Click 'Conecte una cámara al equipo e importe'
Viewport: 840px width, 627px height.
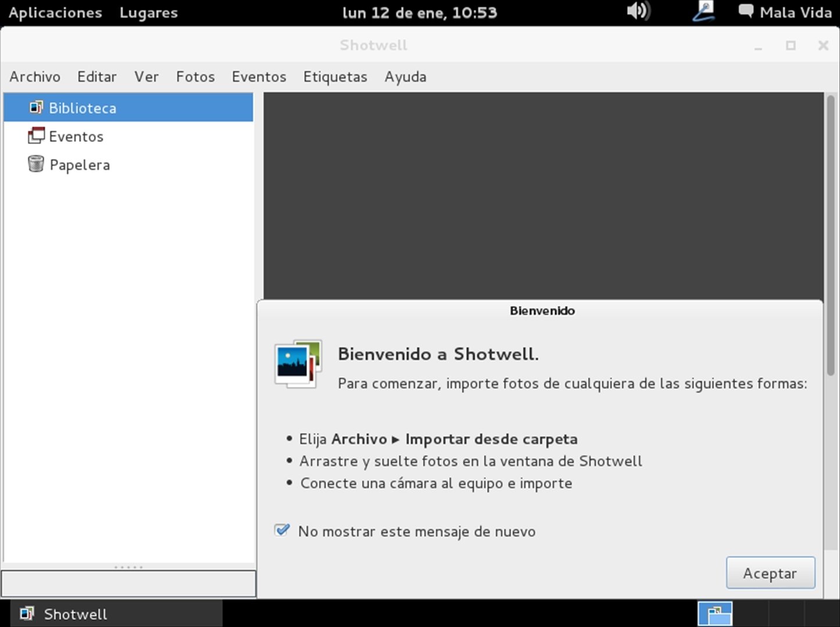pos(436,483)
